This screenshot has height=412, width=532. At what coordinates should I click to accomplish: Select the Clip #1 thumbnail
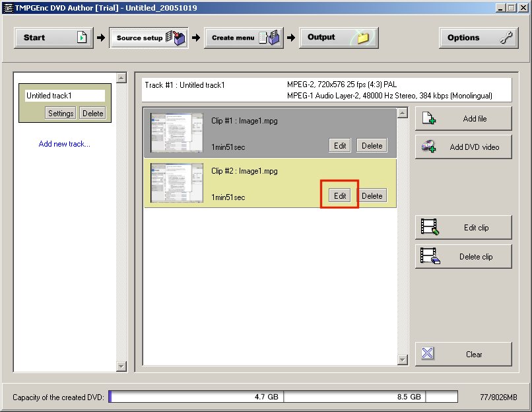(177, 133)
